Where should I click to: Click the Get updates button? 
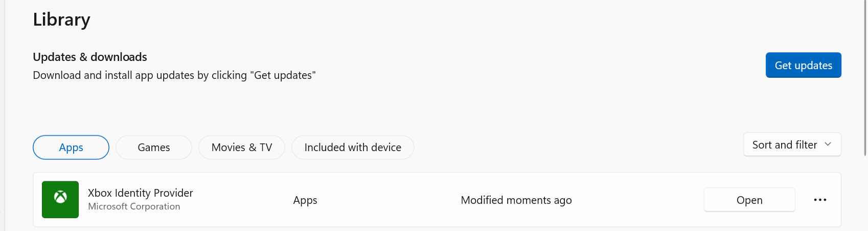[803, 65]
